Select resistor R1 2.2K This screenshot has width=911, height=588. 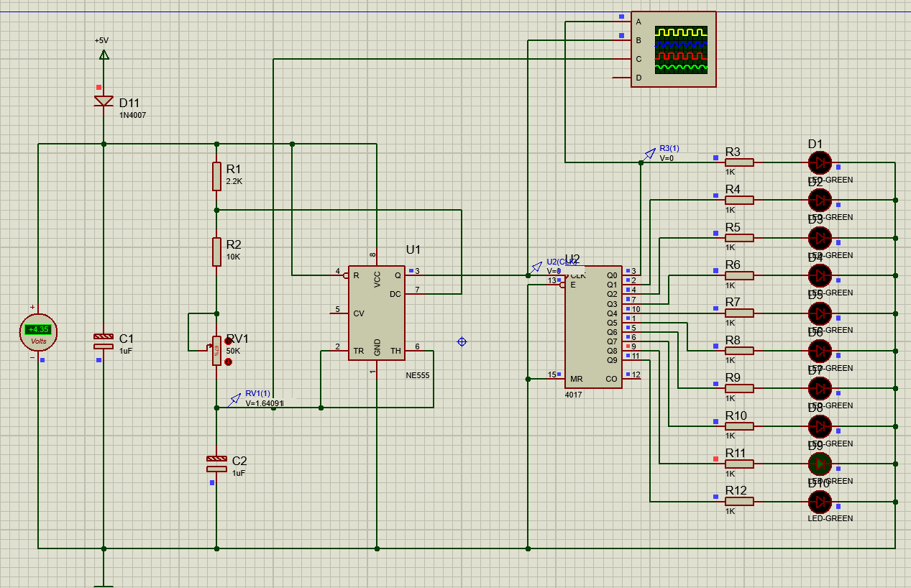point(216,176)
